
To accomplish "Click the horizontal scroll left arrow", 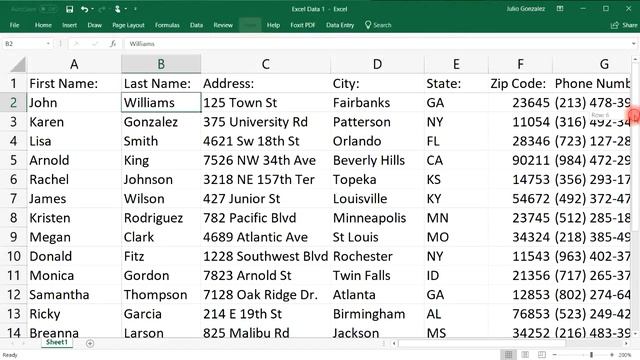I will pyautogui.click(x=394, y=344).
